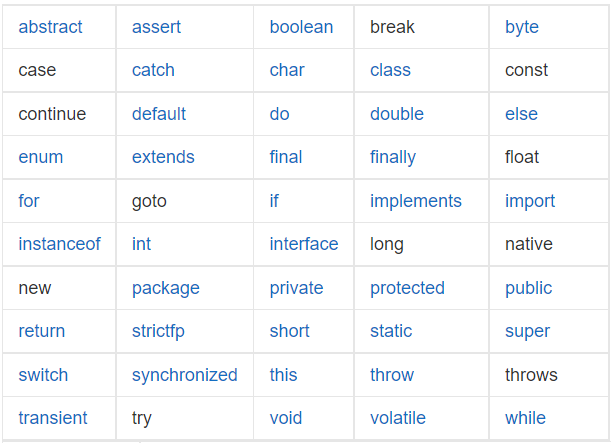Click the strictfp keyword link
Screen dimensions: 611x443
tap(158, 332)
